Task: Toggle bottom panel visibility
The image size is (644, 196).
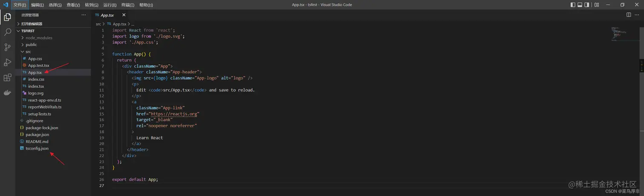Action: (580, 5)
